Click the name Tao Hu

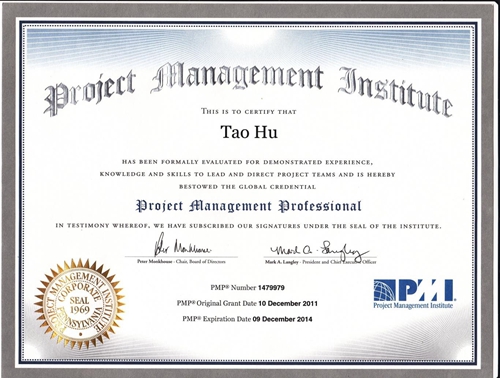click(x=249, y=132)
